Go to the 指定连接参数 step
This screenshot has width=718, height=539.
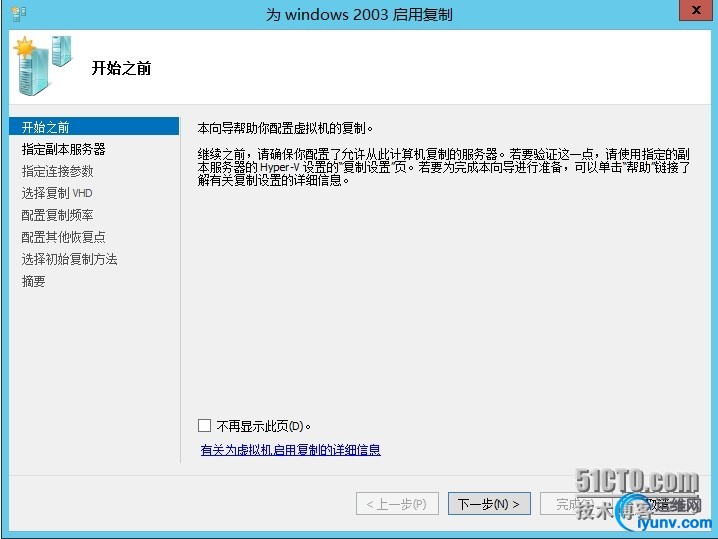click(57, 171)
